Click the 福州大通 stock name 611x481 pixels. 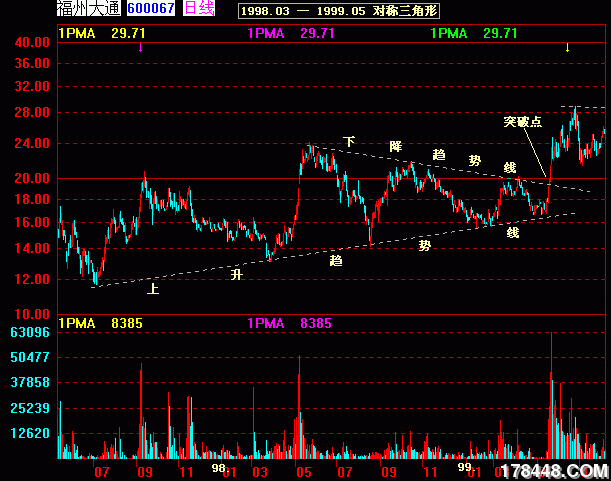pos(89,9)
